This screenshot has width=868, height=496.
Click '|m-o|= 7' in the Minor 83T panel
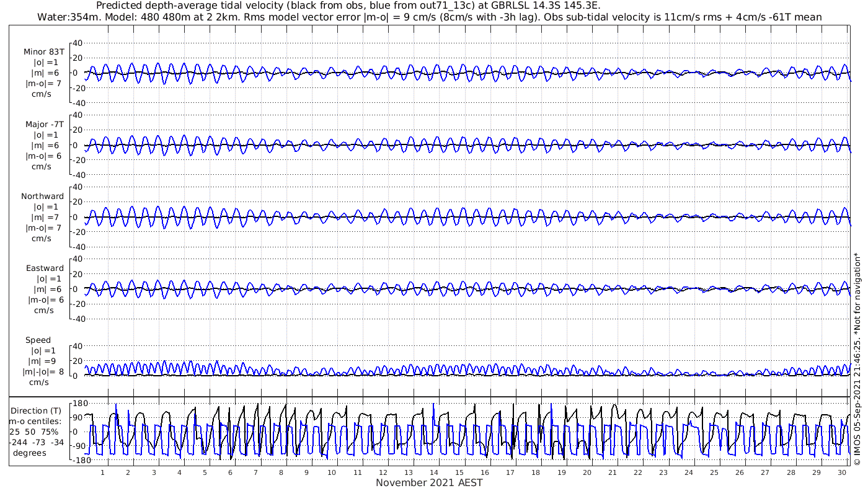click(43, 84)
